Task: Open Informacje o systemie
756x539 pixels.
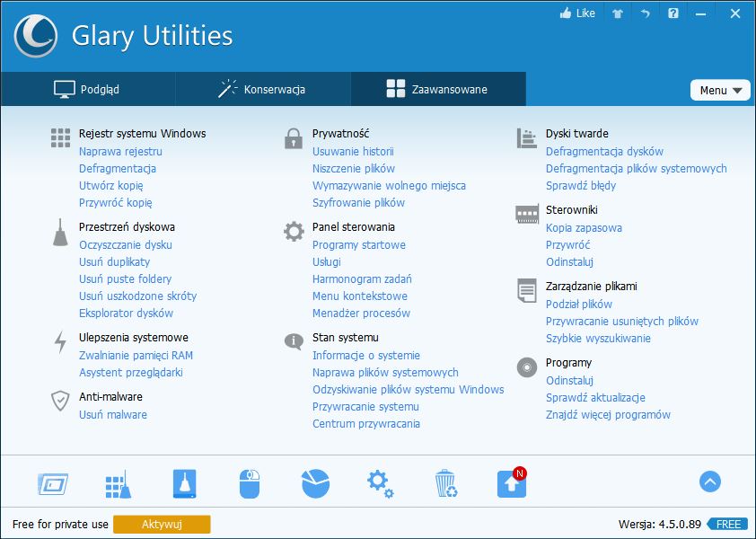Action: pos(366,356)
